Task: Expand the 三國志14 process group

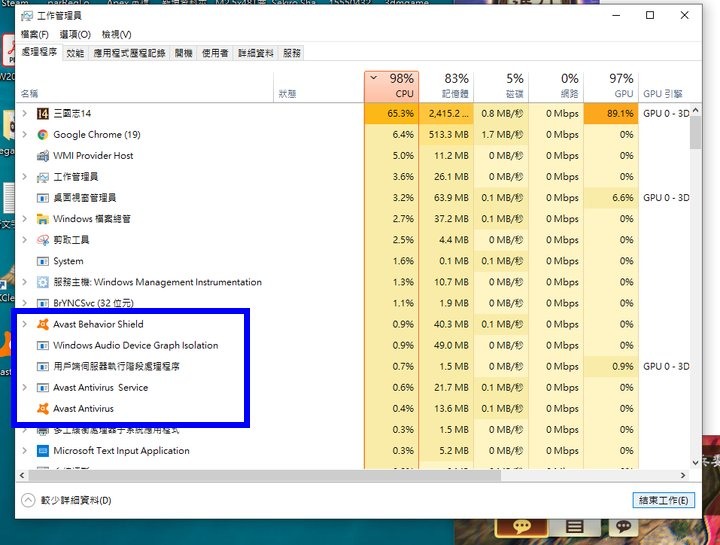Action: pyautogui.click(x=25, y=113)
